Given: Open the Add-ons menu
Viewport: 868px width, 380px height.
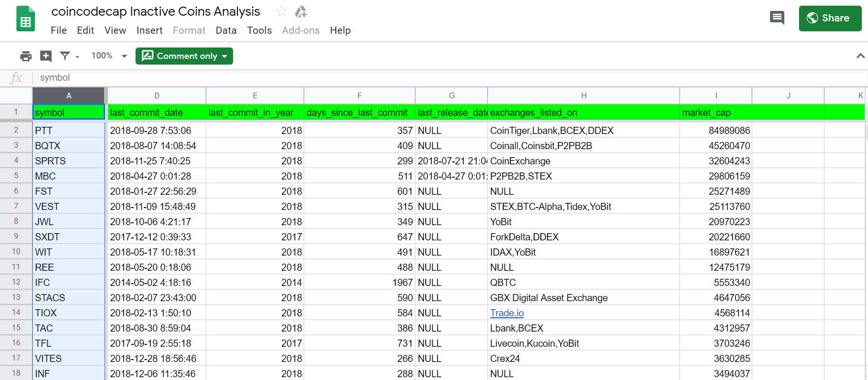Looking at the screenshot, I should (x=301, y=30).
